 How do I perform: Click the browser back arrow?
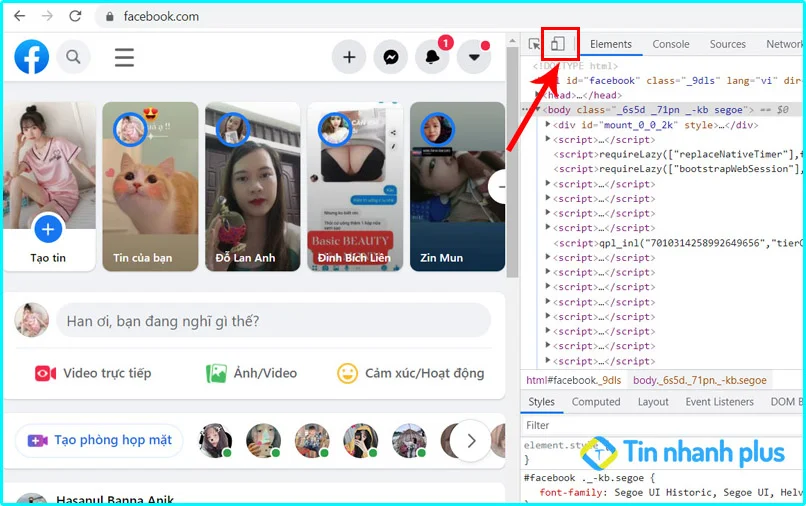tap(20, 16)
